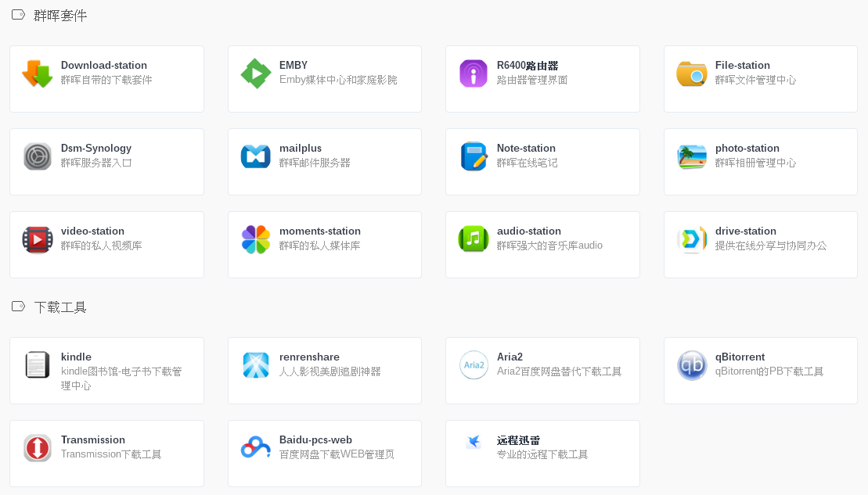Click the 远程迅雷 blue bird icon

point(474,441)
